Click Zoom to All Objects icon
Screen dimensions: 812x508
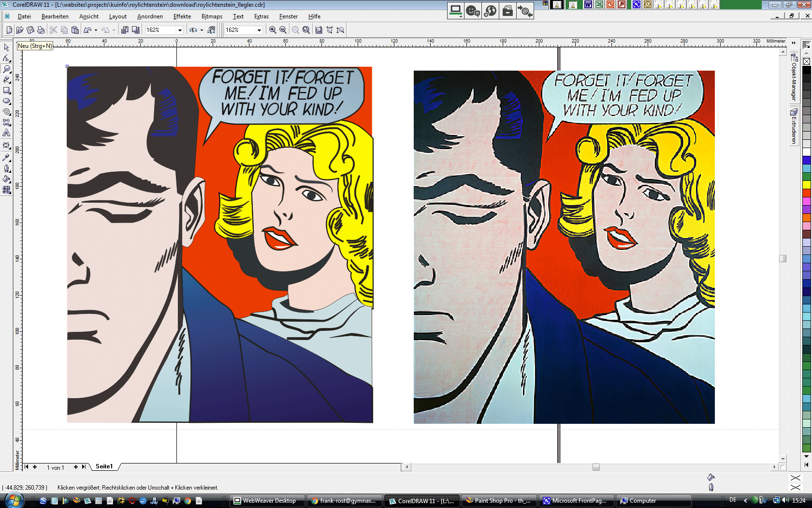click(x=306, y=30)
